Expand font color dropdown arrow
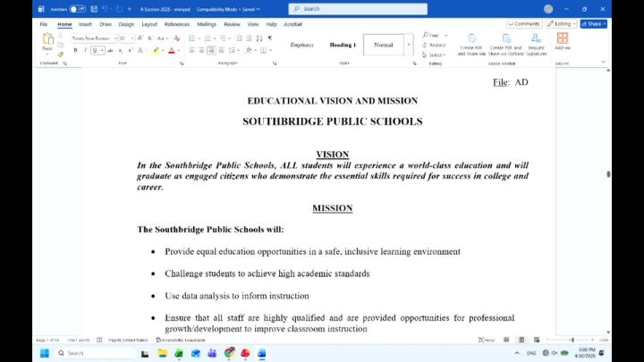Screen dimensions: 644x362 pos(178,50)
